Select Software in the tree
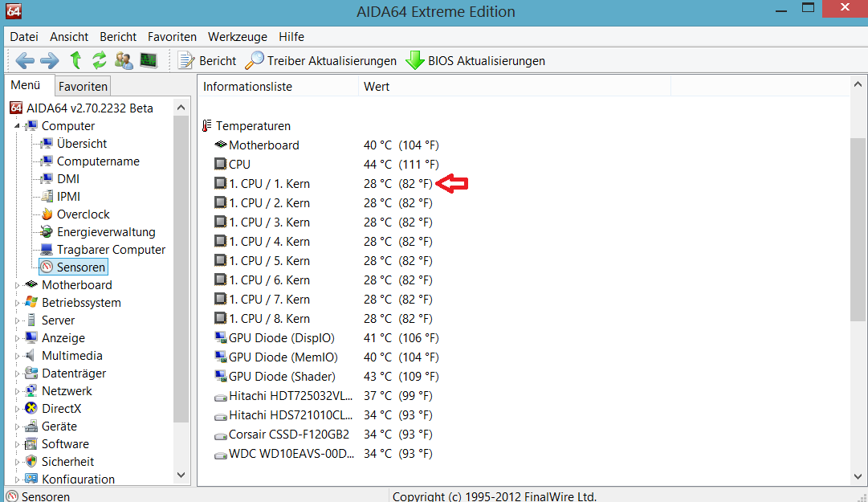868x502 pixels. coord(65,444)
